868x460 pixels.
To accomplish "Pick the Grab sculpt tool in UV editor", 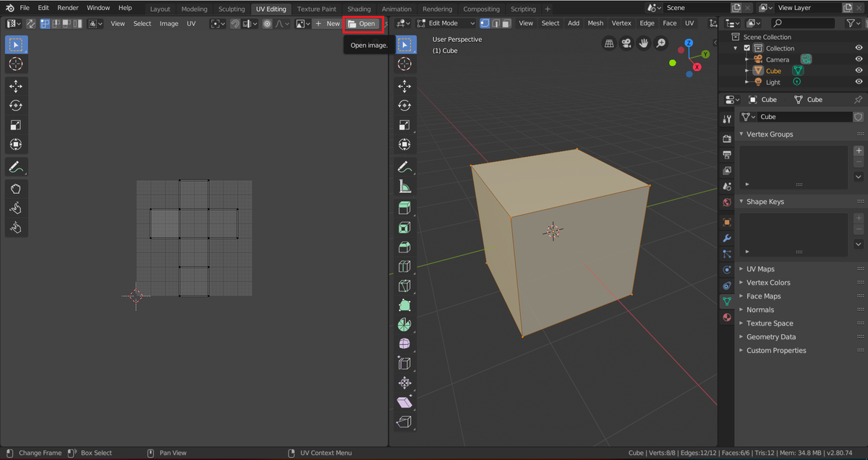I will [16, 189].
